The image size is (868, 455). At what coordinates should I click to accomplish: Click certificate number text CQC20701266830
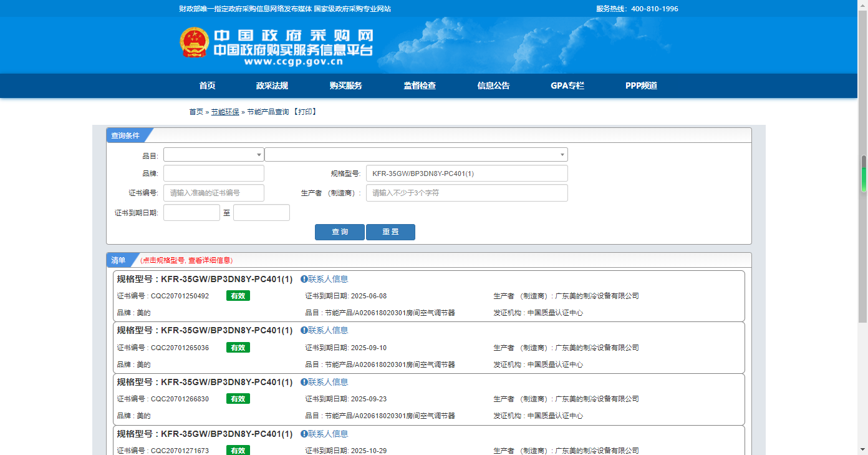click(180, 399)
